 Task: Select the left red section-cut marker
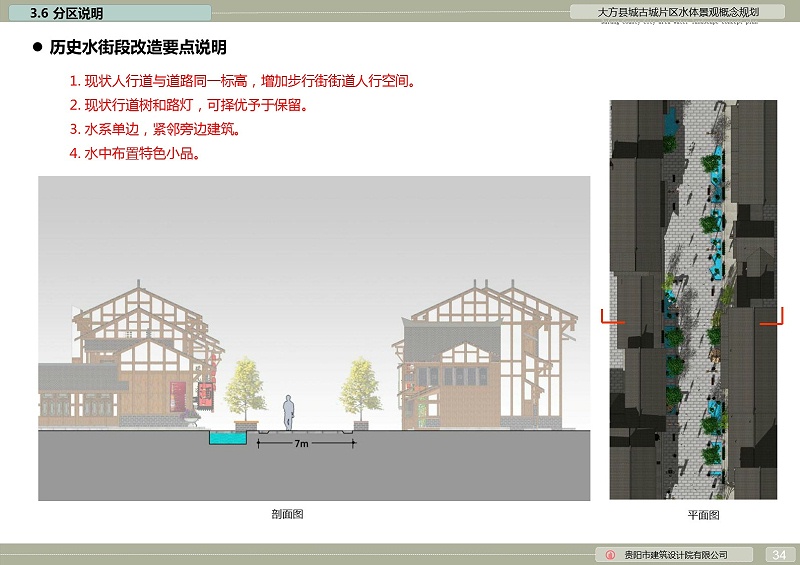pyautogui.click(x=609, y=318)
